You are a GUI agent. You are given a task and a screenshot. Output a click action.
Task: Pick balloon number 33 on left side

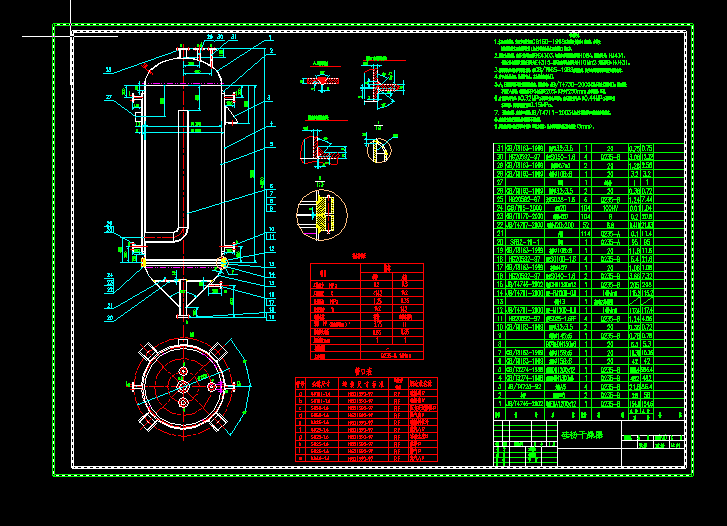click(x=108, y=70)
